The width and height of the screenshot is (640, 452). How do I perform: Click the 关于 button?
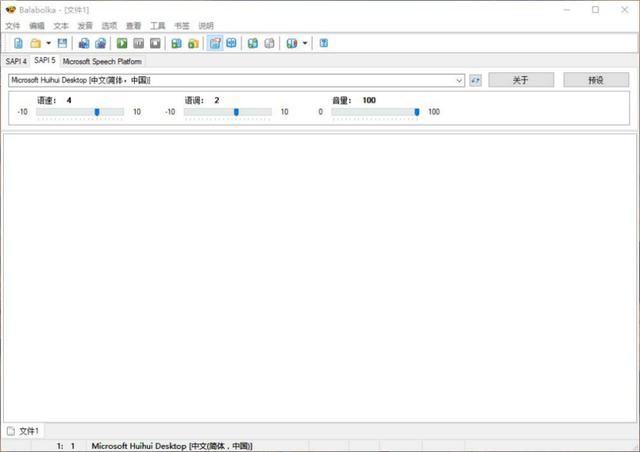coord(521,80)
